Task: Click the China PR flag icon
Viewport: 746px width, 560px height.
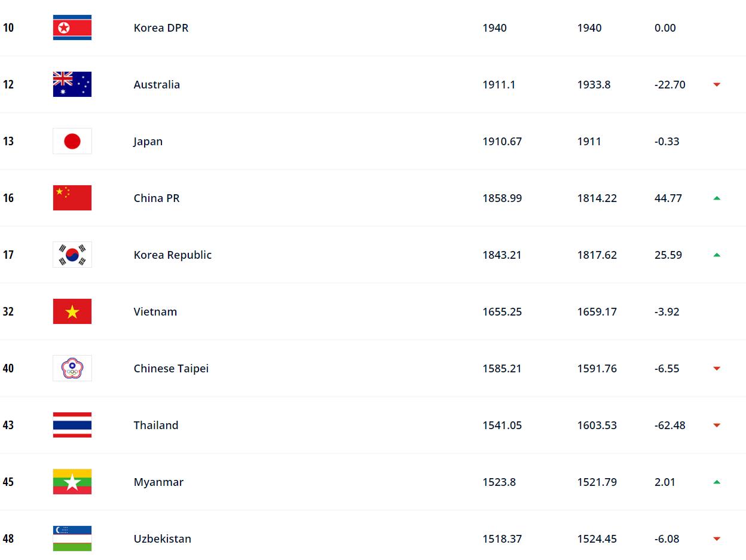Action: coord(72,198)
